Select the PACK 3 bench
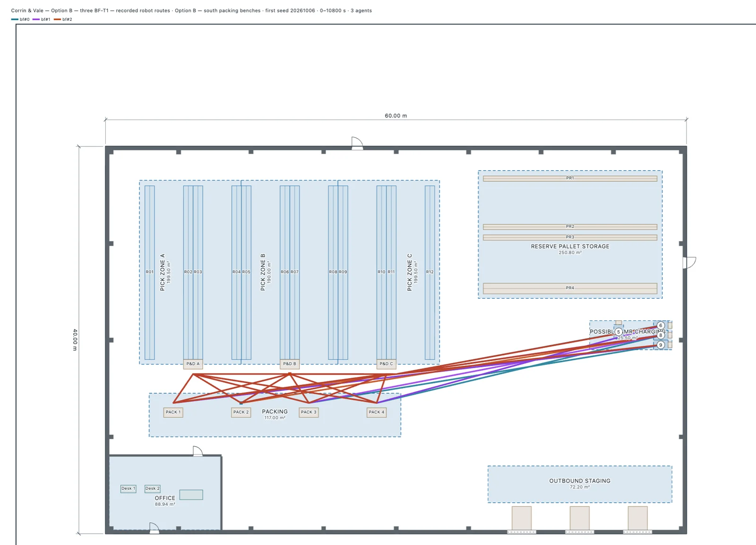 (x=309, y=412)
